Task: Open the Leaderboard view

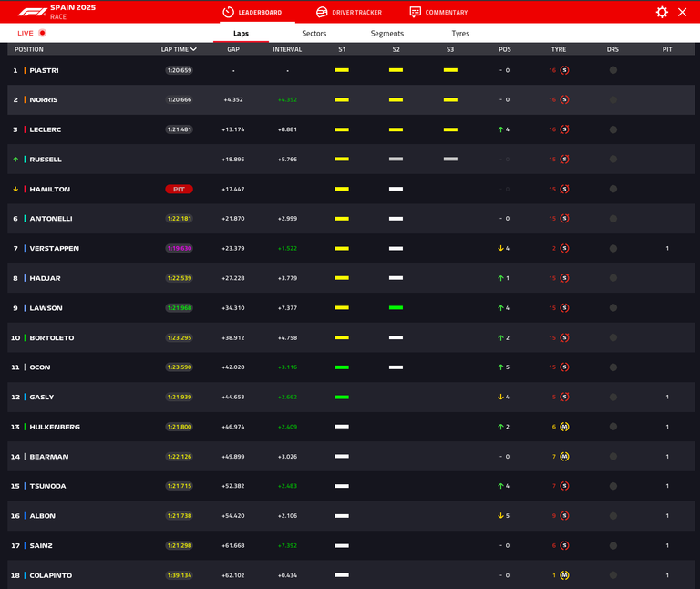Action: [x=252, y=12]
